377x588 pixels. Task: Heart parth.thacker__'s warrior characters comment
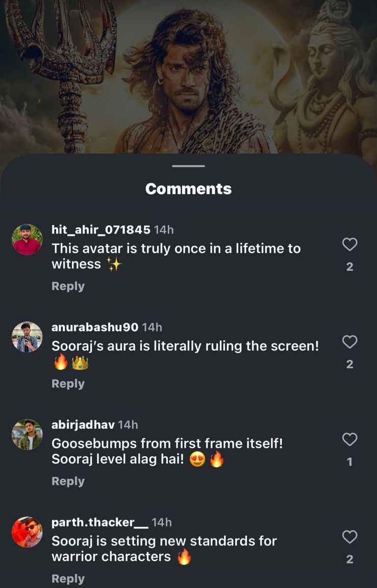coord(349,537)
